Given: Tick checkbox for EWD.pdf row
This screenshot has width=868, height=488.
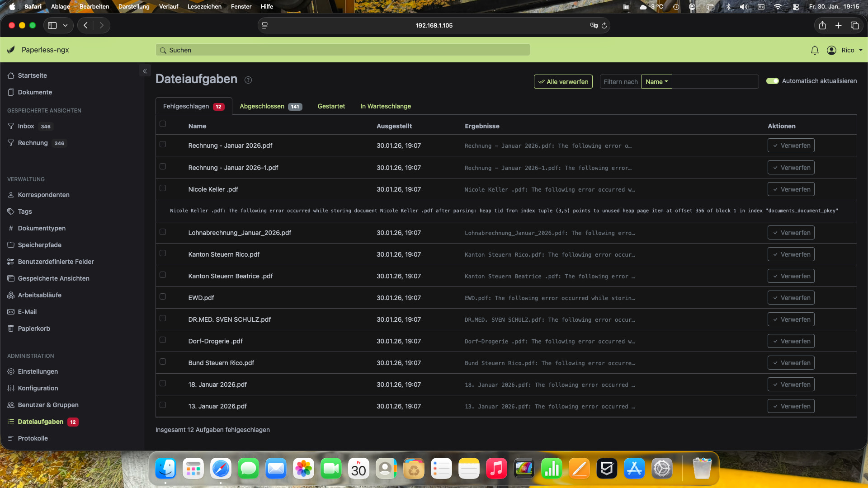Looking at the screenshot, I should pos(163,296).
